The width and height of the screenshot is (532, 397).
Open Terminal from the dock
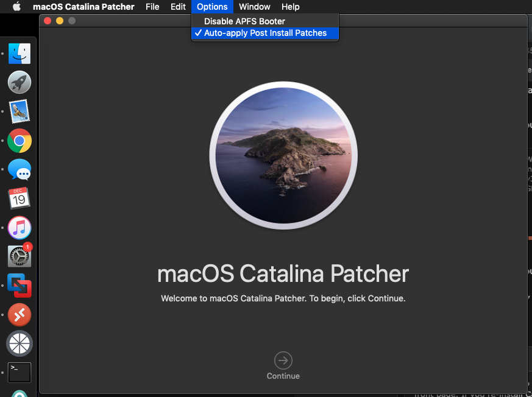click(x=20, y=372)
